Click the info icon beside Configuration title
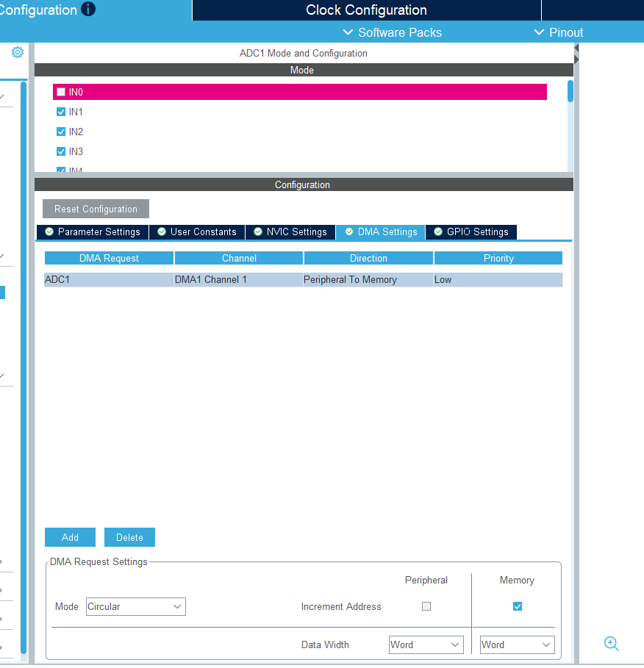This screenshot has width=644, height=668. (x=88, y=10)
